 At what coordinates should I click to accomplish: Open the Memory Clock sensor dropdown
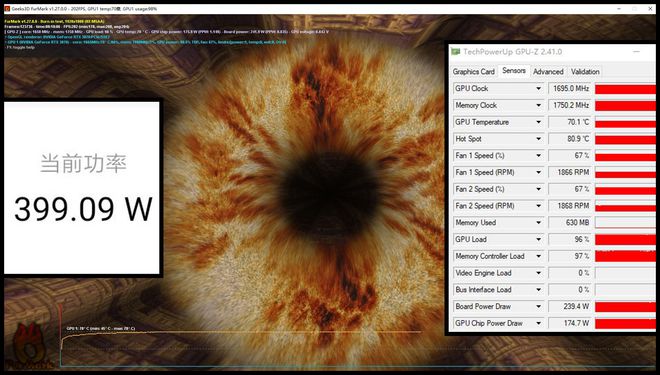[x=538, y=105]
